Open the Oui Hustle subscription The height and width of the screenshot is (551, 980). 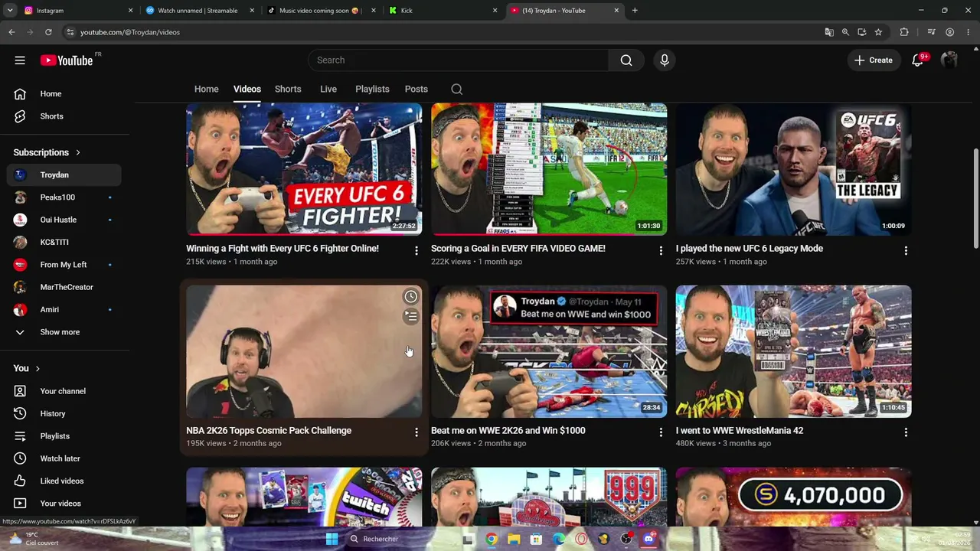coord(64,220)
